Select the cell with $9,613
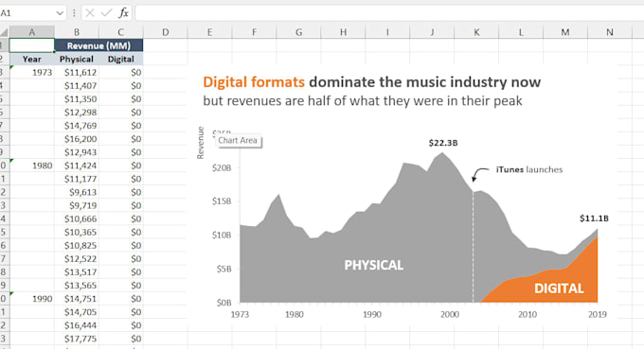This screenshot has height=349, width=644. tap(77, 192)
